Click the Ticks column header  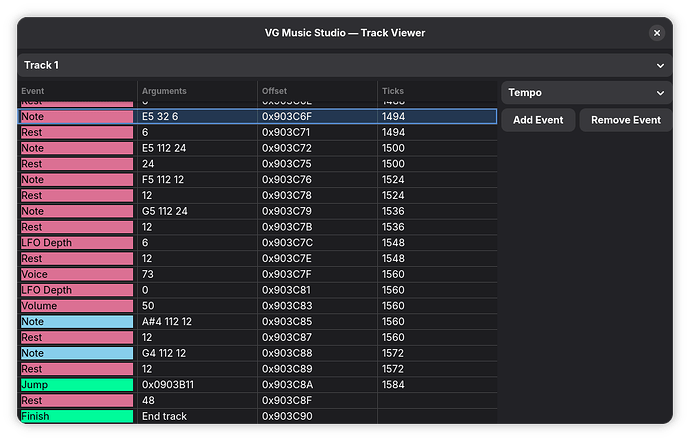click(436, 91)
